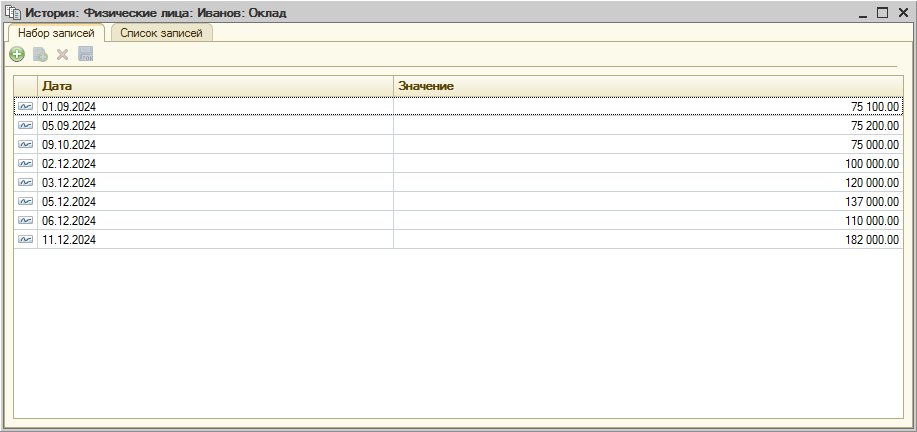Click the window icon next to the История title
Image resolution: width=917 pixels, height=432 pixels.
click(12, 12)
